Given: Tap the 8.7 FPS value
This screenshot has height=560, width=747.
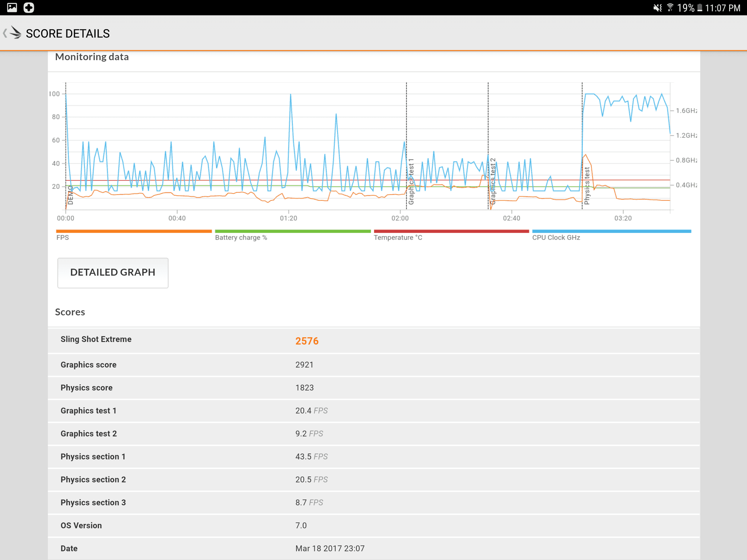Looking at the screenshot, I should pyautogui.click(x=309, y=503).
